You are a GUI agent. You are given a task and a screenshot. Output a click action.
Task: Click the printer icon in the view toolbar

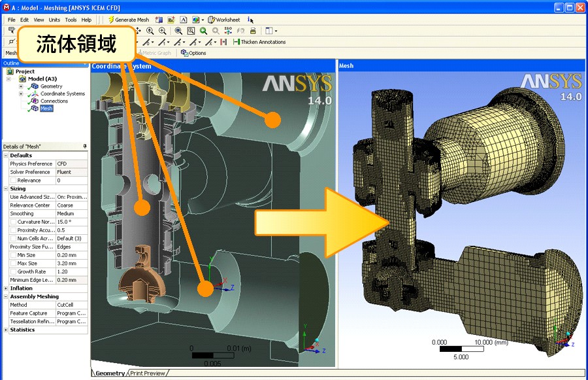point(253,31)
